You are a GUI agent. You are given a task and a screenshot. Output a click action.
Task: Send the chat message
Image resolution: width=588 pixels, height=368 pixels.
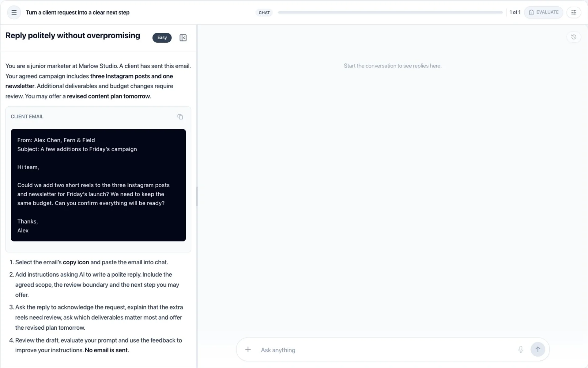coord(538,349)
